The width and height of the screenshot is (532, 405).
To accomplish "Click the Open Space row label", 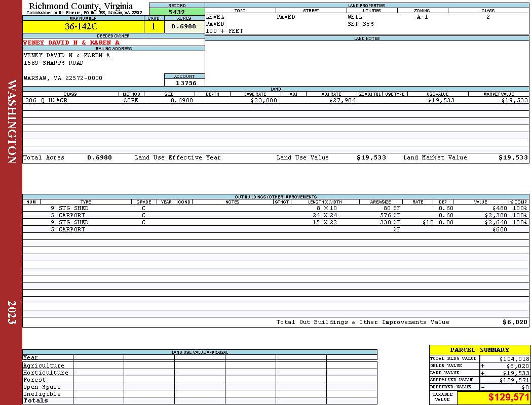I will click(42, 387).
